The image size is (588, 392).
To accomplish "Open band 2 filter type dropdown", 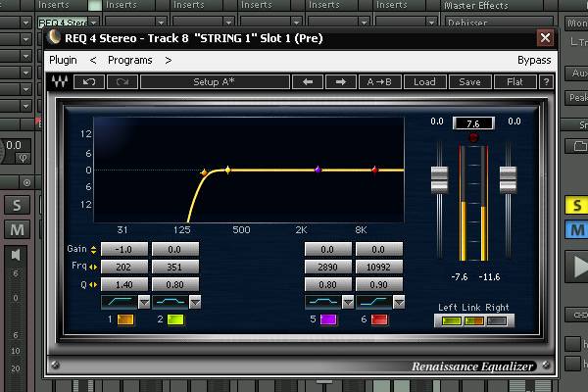I will coord(195,302).
